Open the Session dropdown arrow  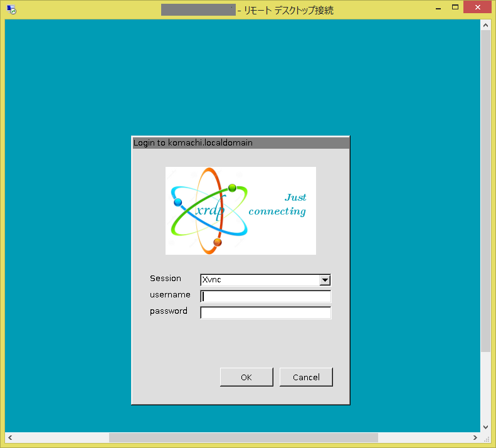click(x=325, y=280)
